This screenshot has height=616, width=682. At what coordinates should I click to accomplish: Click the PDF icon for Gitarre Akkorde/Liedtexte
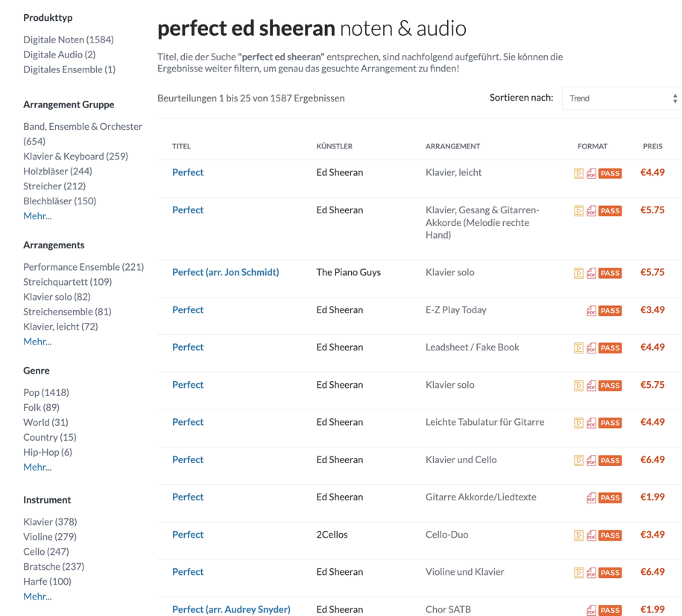[591, 497]
